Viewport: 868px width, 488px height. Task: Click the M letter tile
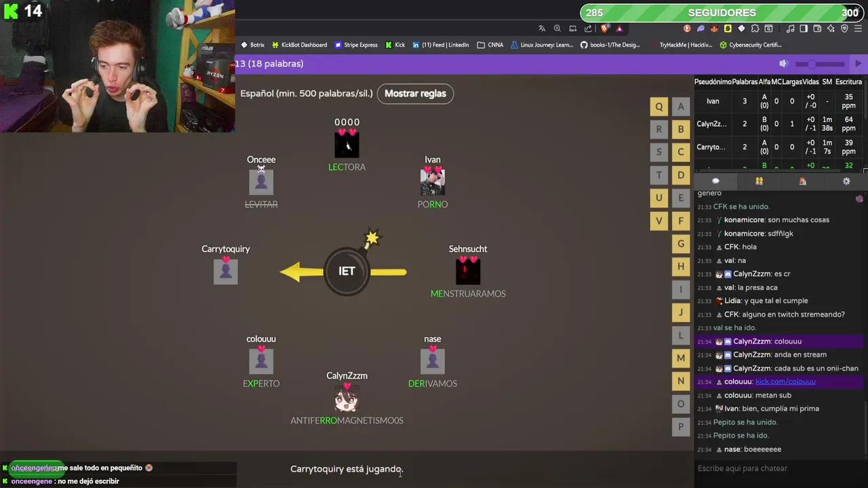click(x=681, y=358)
